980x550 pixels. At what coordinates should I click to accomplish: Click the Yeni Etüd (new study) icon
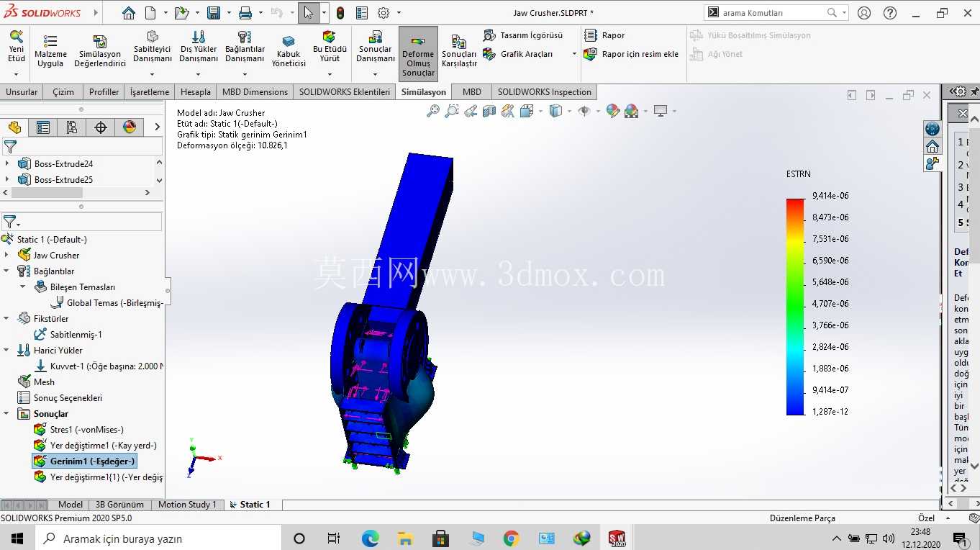point(16,37)
